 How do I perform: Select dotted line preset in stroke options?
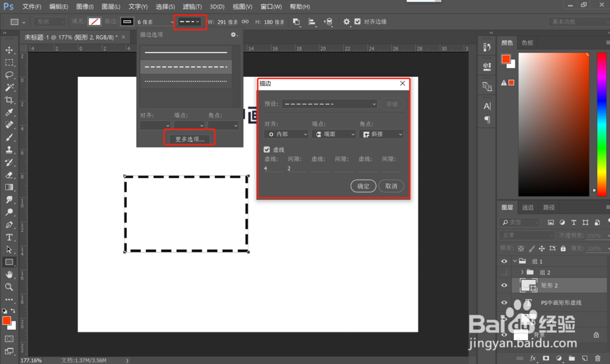186,81
